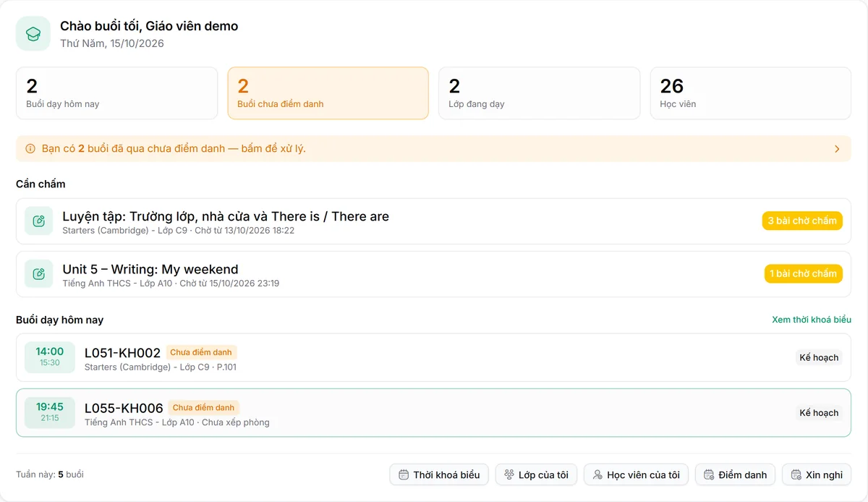Click the Tuần này: 5 buổi summary
The width and height of the screenshot is (868, 502).
click(x=50, y=475)
